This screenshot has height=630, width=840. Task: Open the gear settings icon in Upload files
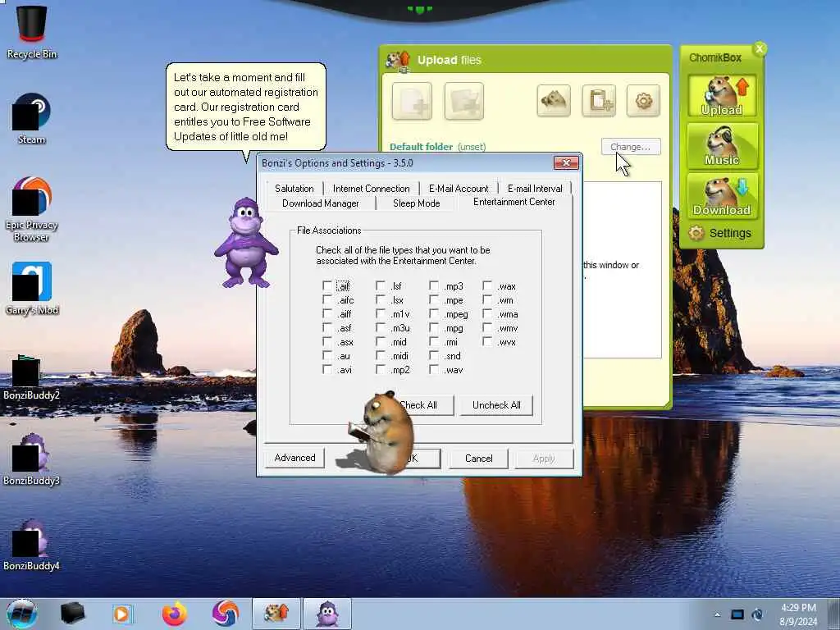tap(643, 100)
